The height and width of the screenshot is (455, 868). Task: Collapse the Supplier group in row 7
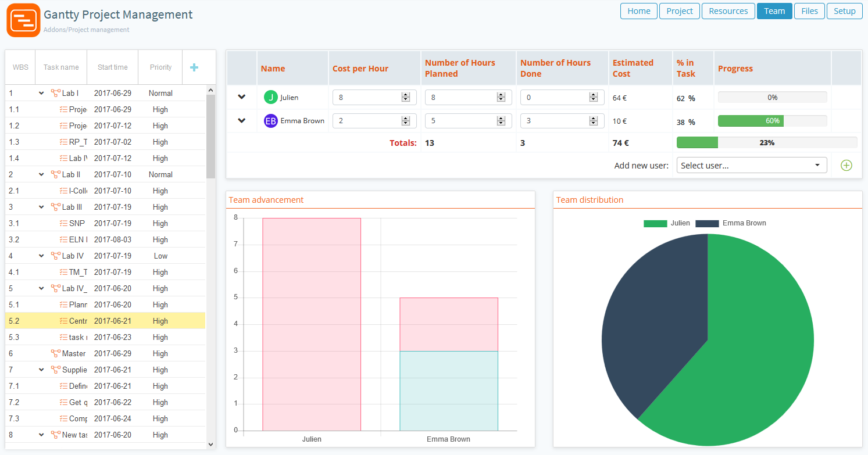point(41,370)
